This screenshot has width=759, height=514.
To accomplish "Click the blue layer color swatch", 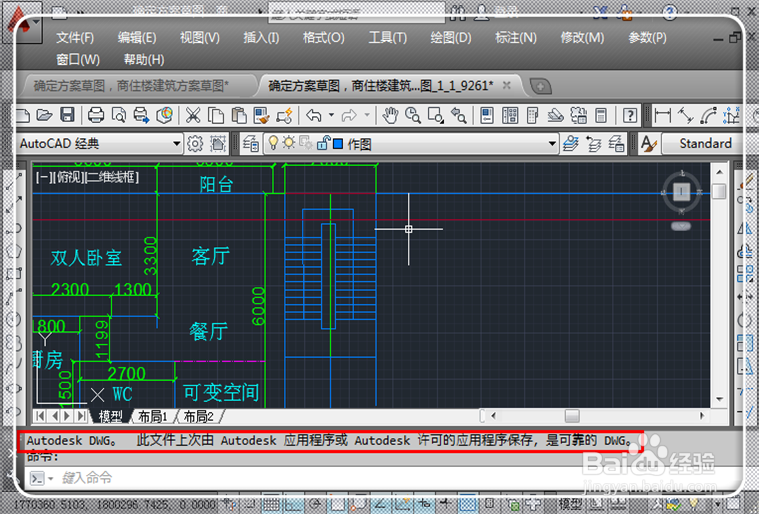I will (x=338, y=144).
